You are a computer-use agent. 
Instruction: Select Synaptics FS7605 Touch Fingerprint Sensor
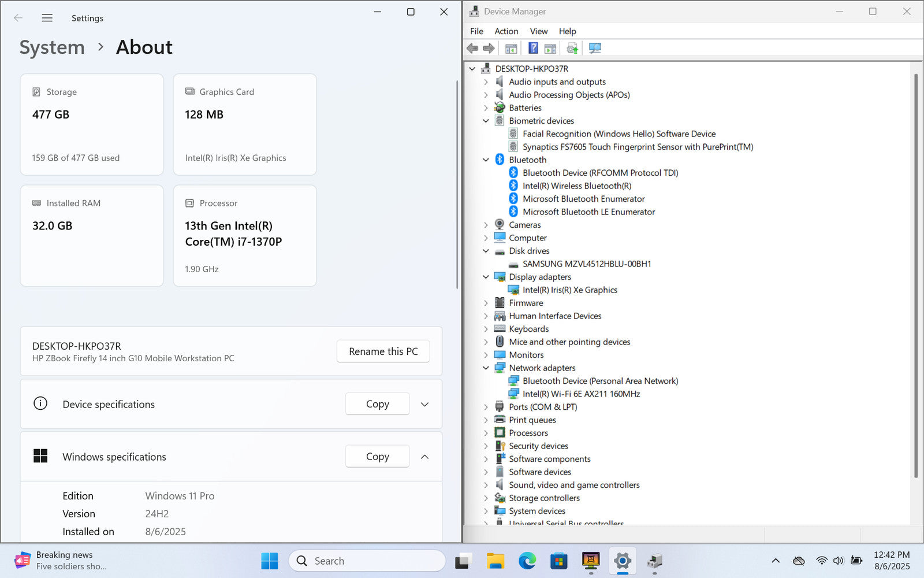click(638, 147)
